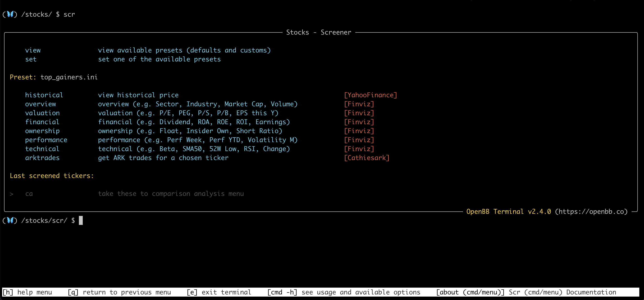Image resolution: width=644 pixels, height=300 pixels.
Task: Click the [Finviz] tag beside ownership
Action: pos(359,131)
